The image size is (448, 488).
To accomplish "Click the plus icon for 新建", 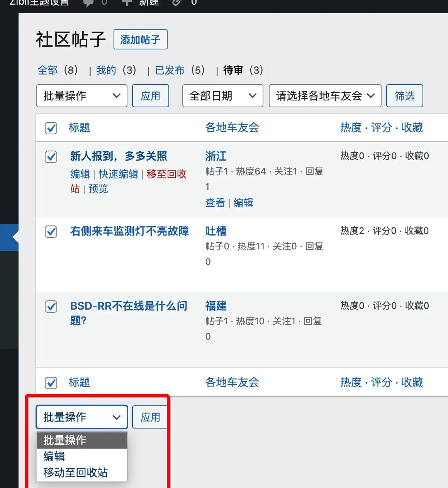I will (x=127, y=2).
